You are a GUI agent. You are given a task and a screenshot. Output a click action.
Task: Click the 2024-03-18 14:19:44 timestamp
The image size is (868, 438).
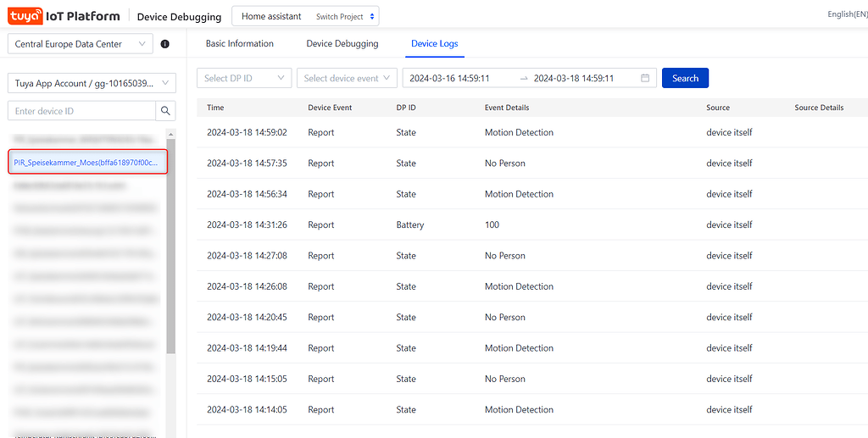click(x=247, y=348)
